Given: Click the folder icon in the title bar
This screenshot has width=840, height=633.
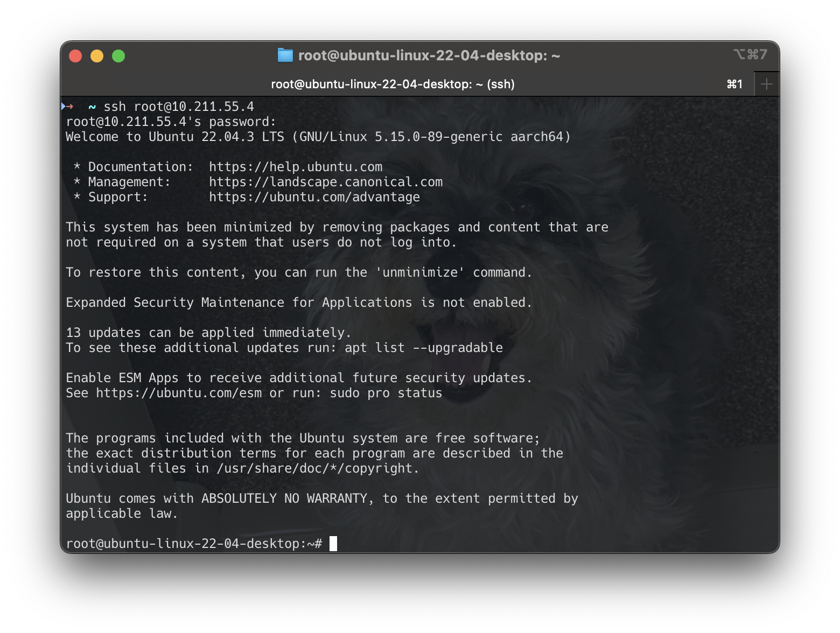Looking at the screenshot, I should click(x=284, y=55).
